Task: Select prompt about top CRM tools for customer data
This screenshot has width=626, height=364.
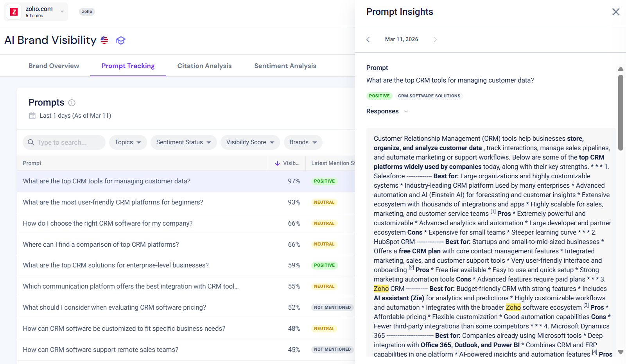Action: (x=107, y=181)
